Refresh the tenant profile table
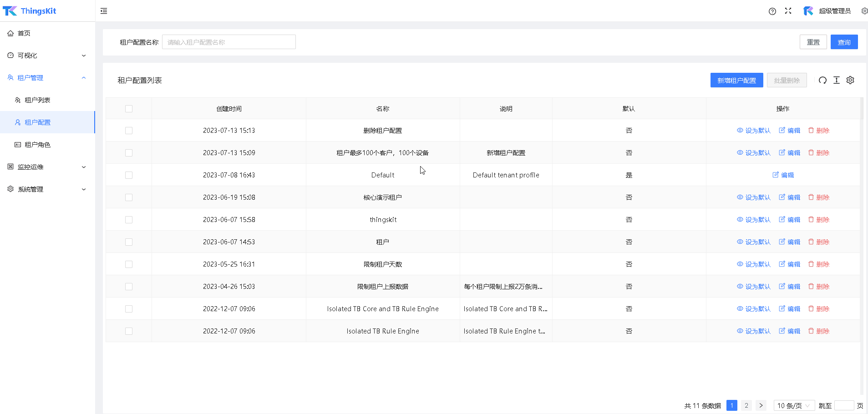Viewport: 868px width, 414px height. pos(822,80)
